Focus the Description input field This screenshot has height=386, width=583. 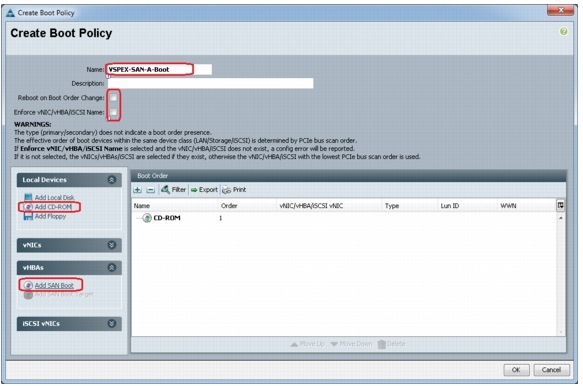[210, 83]
